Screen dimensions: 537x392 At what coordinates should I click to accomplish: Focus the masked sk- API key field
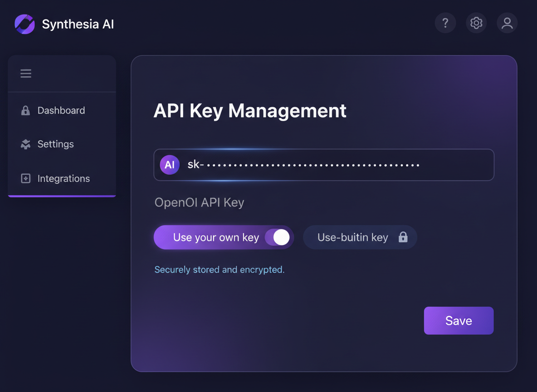click(x=324, y=165)
